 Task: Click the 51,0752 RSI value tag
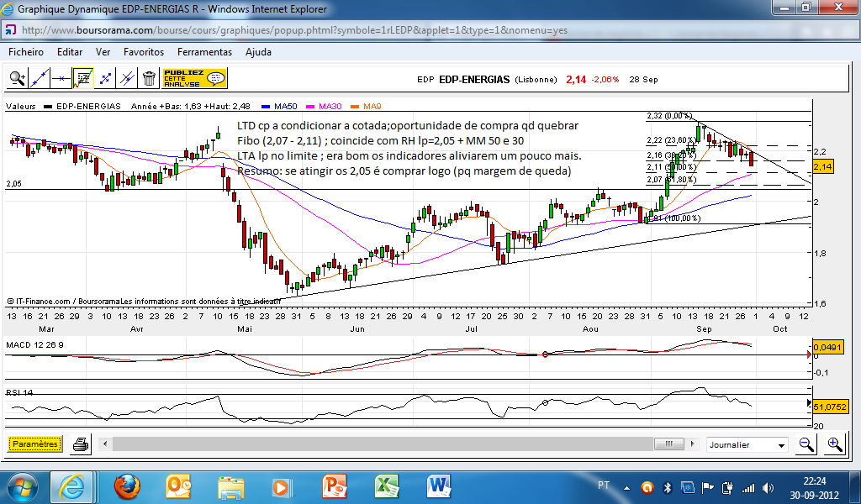click(830, 407)
